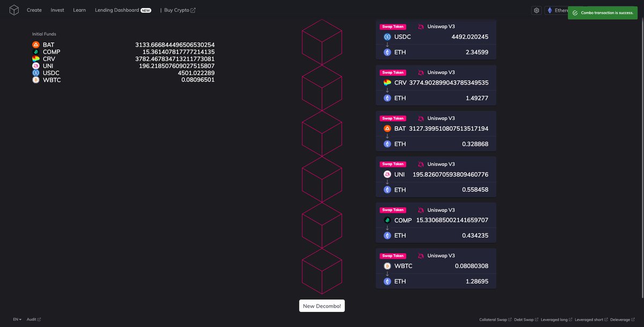Click the ETH icon under COMP swap

pos(387,235)
